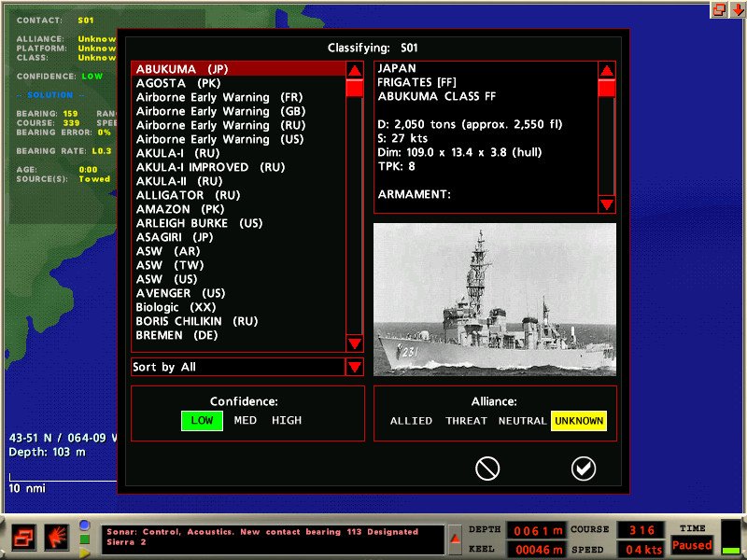Screen dimensions: 747x560
Task: Mark contact alliance as THREAT
Action: coord(467,421)
